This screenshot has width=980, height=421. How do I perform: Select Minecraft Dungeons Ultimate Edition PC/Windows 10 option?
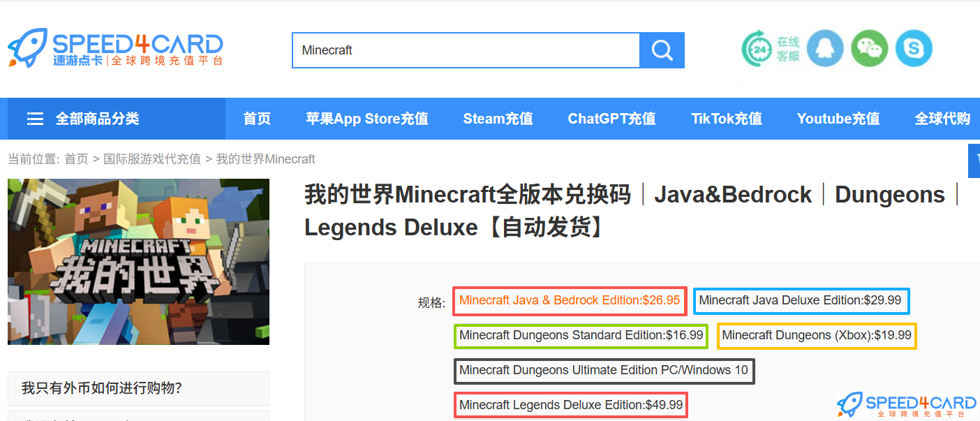pyautogui.click(x=604, y=371)
